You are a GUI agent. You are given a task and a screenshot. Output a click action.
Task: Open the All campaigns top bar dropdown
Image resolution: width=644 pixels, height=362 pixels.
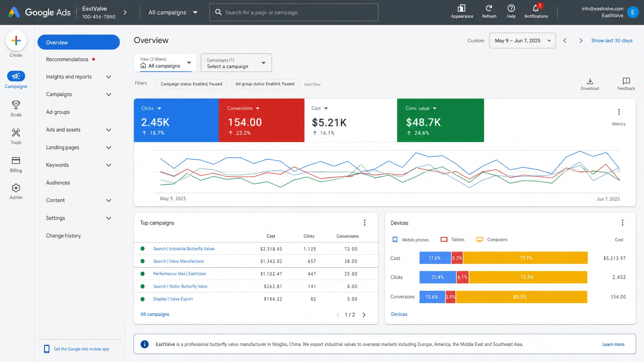click(173, 13)
